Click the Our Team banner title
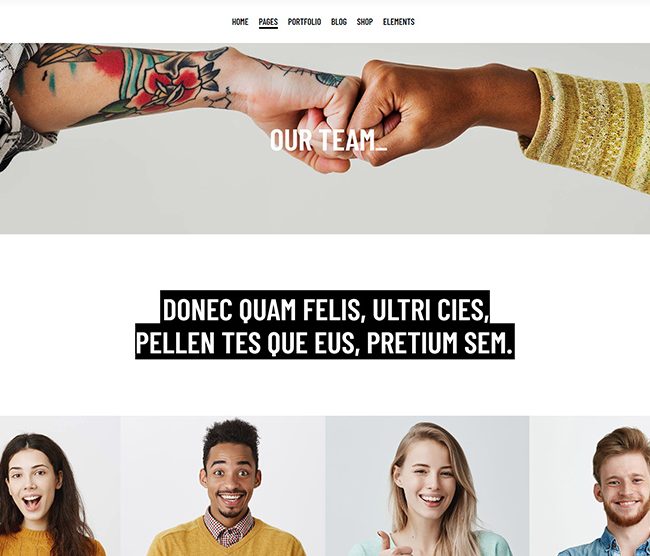Image resolution: width=650 pixels, height=556 pixels. [328, 140]
